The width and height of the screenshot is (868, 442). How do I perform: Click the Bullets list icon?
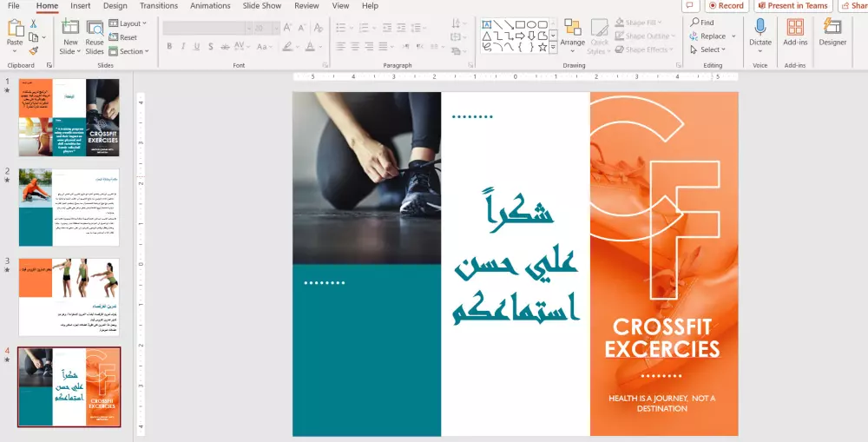(341, 27)
